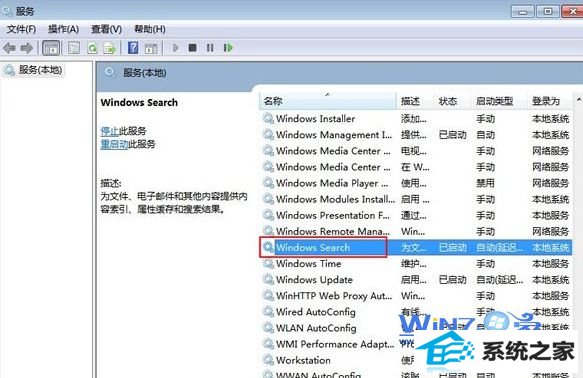Select the Windows Management I... service
583x378 pixels.
pos(416,135)
